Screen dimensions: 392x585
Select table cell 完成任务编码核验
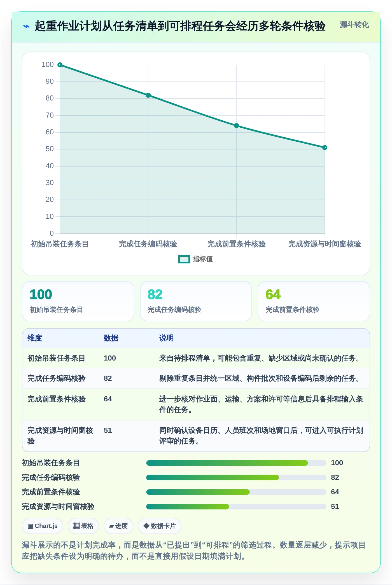click(x=56, y=378)
